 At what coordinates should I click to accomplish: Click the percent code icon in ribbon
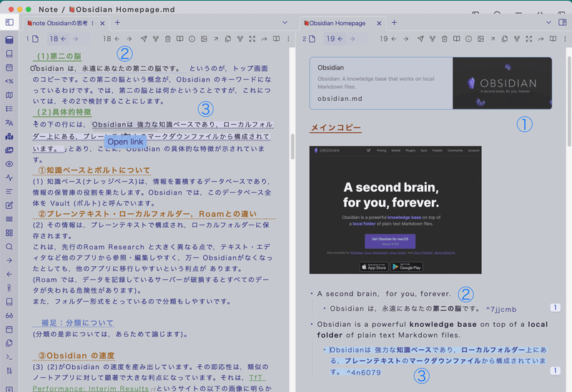click(9, 81)
